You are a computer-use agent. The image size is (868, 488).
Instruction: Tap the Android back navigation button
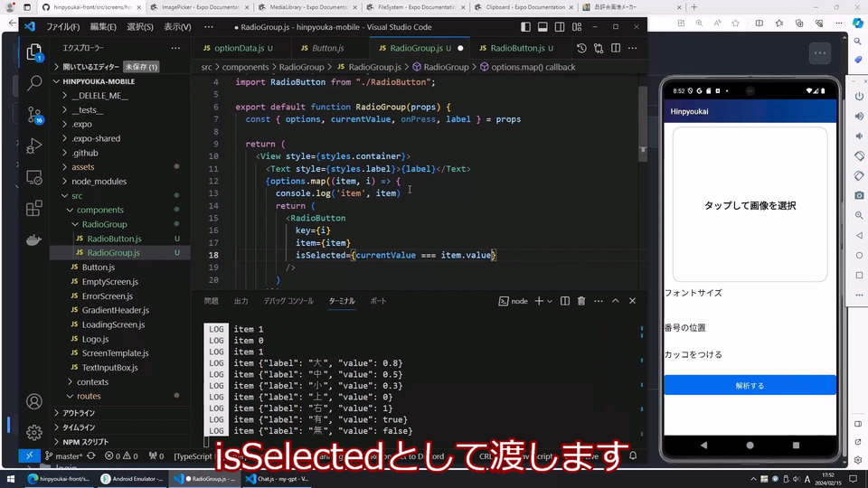[x=703, y=445]
